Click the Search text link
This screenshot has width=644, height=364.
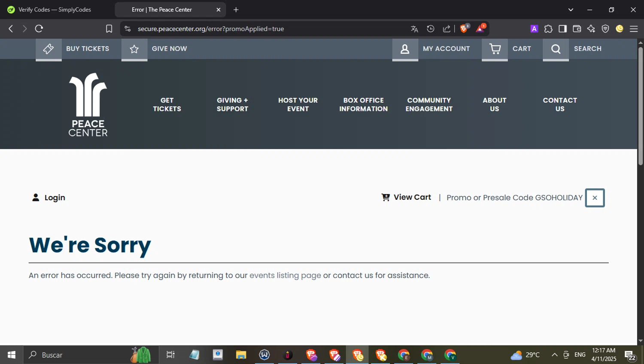(x=588, y=49)
